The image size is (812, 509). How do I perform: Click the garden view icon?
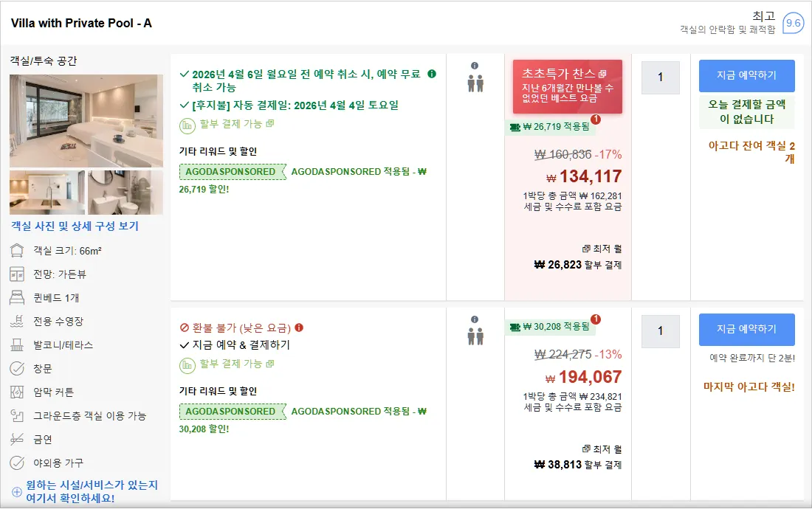pos(17,274)
